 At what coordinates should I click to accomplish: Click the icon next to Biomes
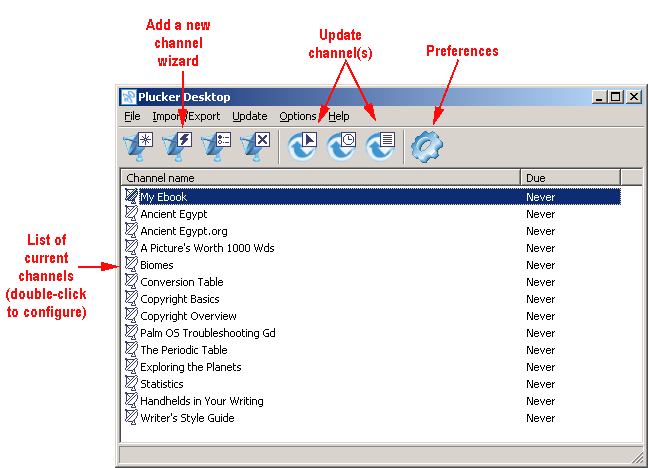coord(131,264)
